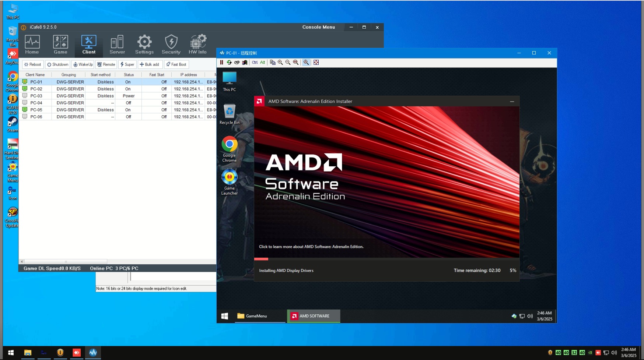This screenshot has width=644, height=360.
Task: Click the Super button
Action: click(x=127, y=64)
